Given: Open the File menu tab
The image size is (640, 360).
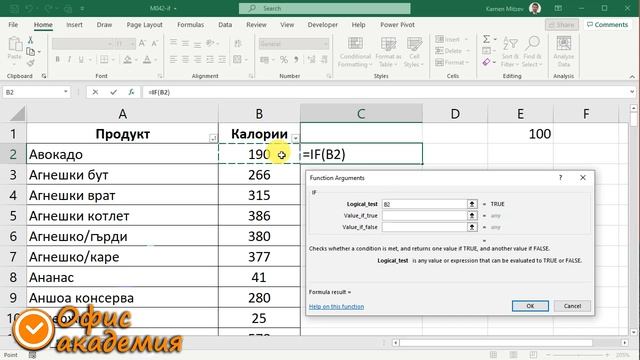Looking at the screenshot, I should pyautogui.click(x=13, y=24).
